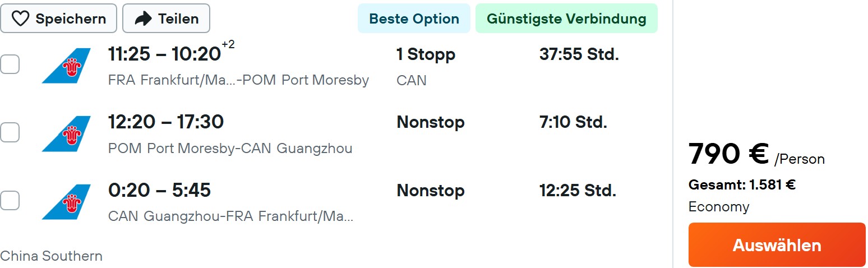Image resolution: width=868 pixels, height=268 pixels.
Task: Select the 12:20 – 17:30 flight checkbox
Action: (10, 133)
